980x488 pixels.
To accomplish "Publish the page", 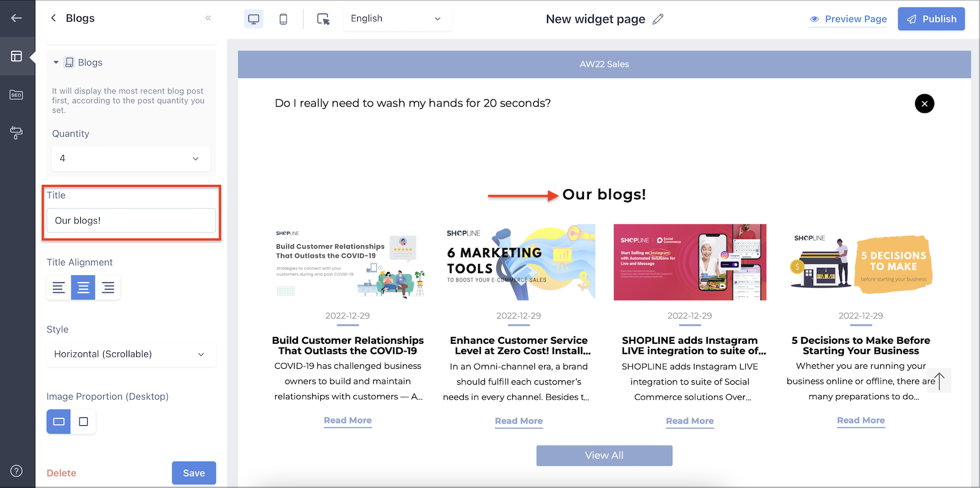I will point(931,19).
